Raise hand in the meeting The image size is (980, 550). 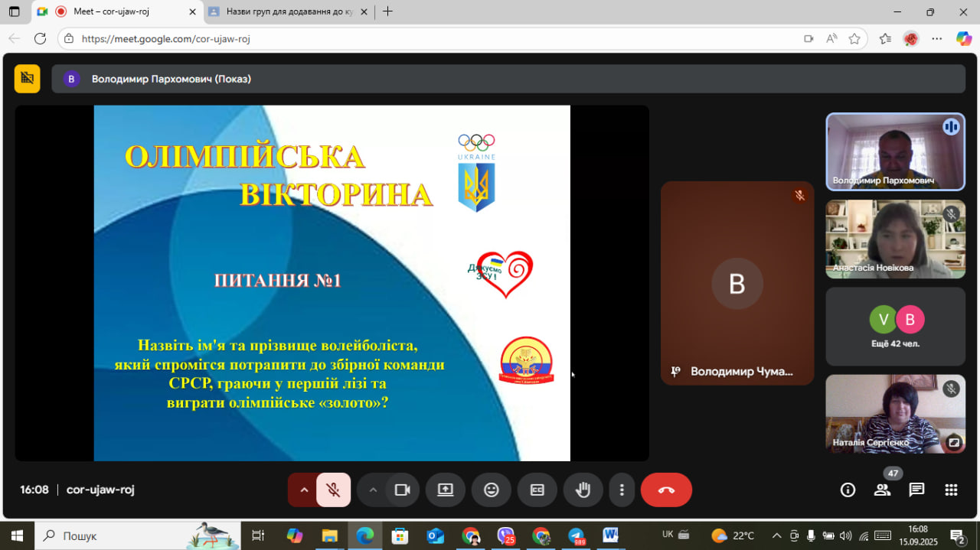tap(583, 490)
